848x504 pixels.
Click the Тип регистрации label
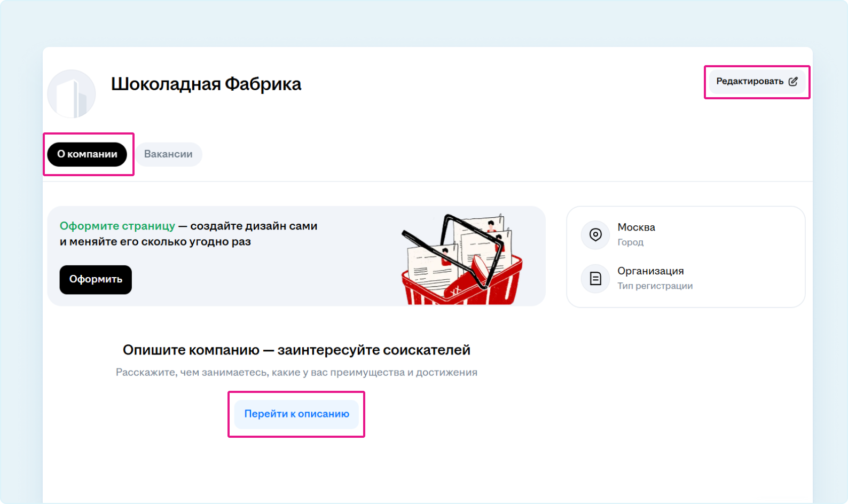pos(655,286)
